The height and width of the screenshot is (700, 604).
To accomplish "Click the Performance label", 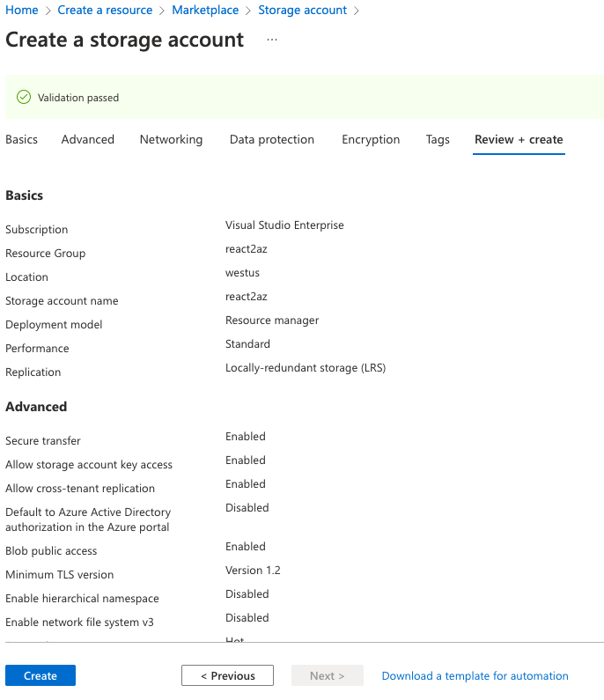I will coord(37,348).
